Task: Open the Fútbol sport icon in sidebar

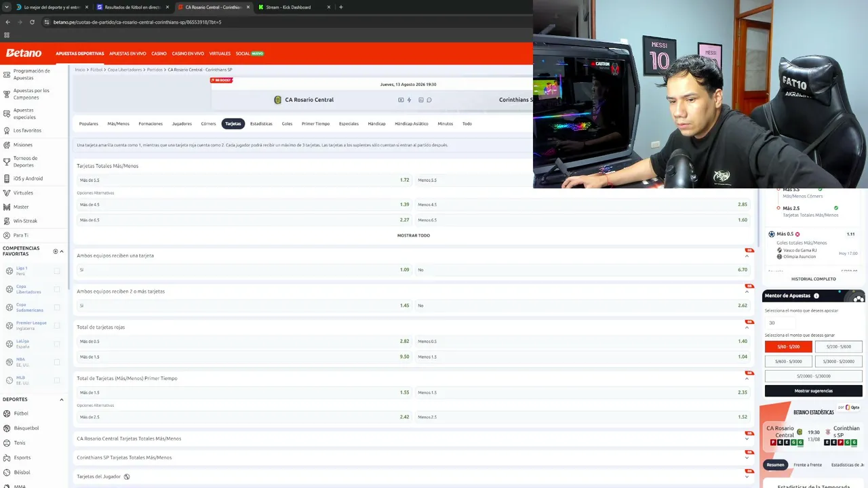Action: [7, 413]
